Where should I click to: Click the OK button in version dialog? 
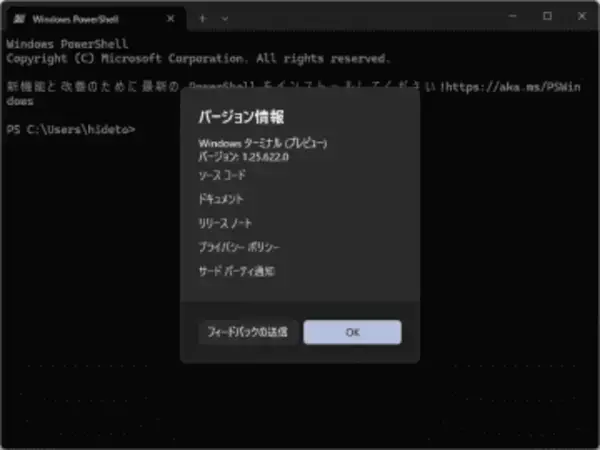tap(352, 332)
